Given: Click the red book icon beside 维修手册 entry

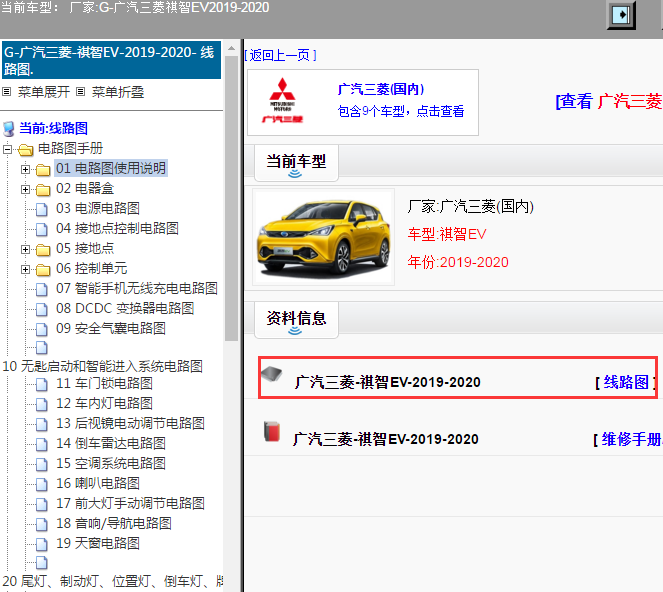Looking at the screenshot, I should coord(271,431).
